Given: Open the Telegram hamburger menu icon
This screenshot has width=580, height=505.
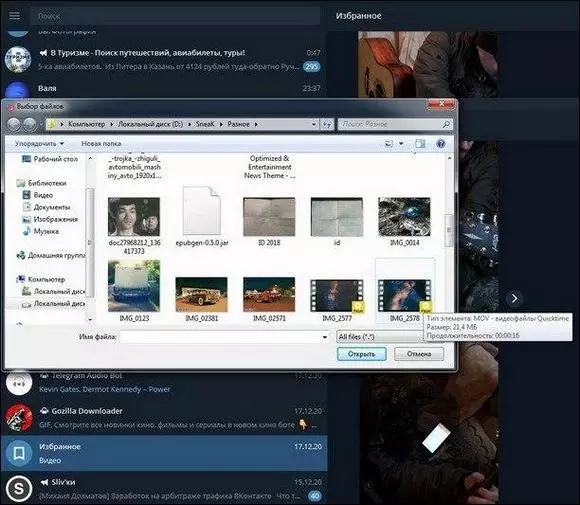Looking at the screenshot, I should pos(14,16).
